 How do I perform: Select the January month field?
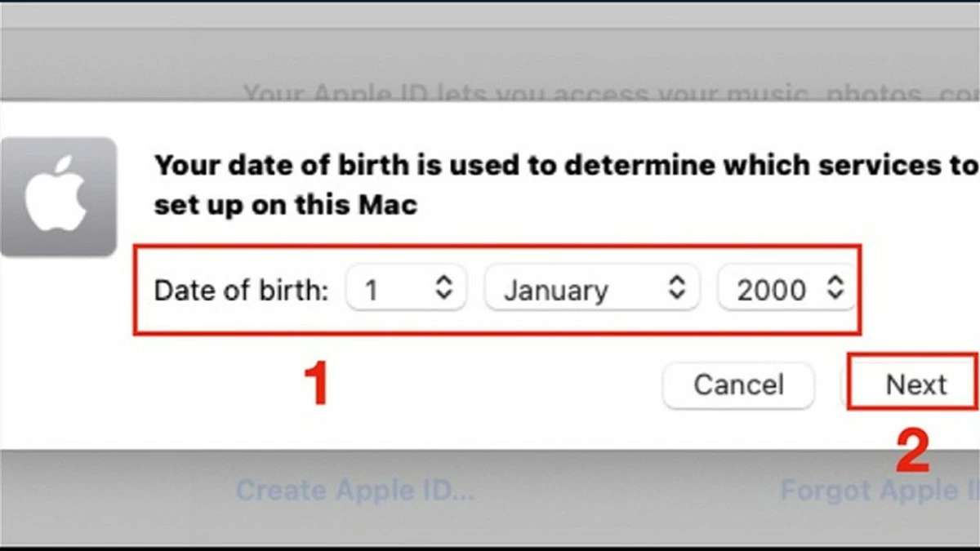tap(559, 288)
